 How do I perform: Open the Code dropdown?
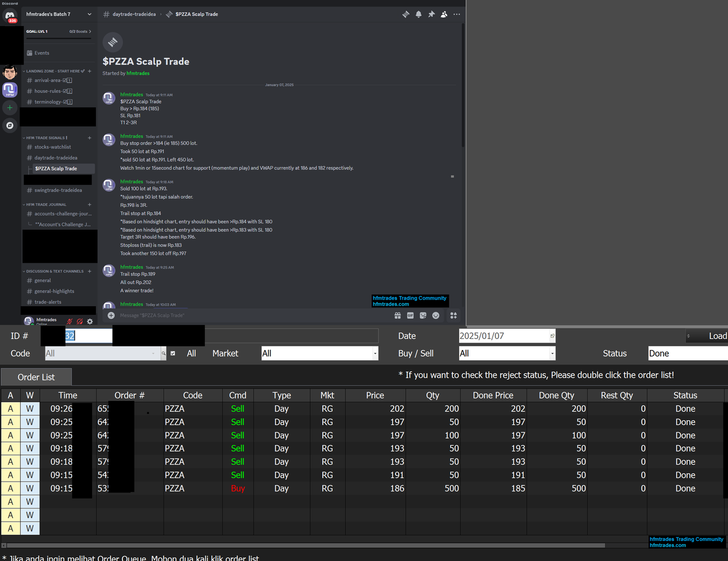103,353
